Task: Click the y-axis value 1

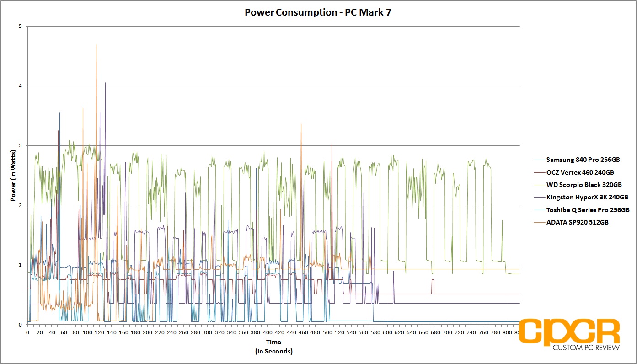Action: [20, 265]
